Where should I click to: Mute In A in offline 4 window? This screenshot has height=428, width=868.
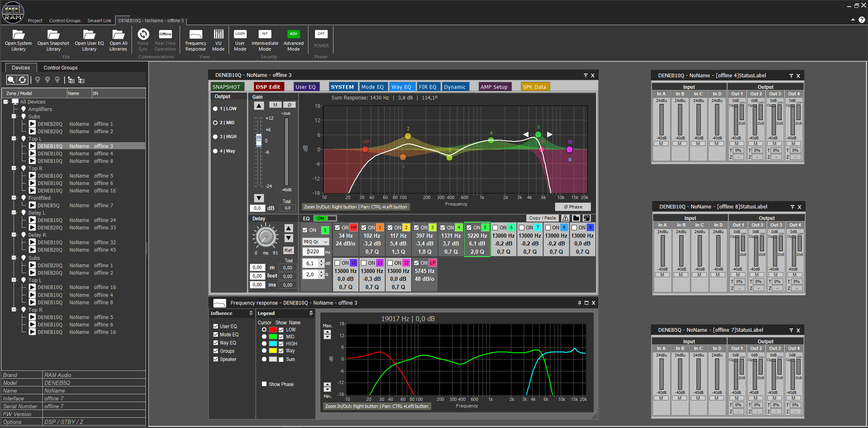[x=661, y=143]
